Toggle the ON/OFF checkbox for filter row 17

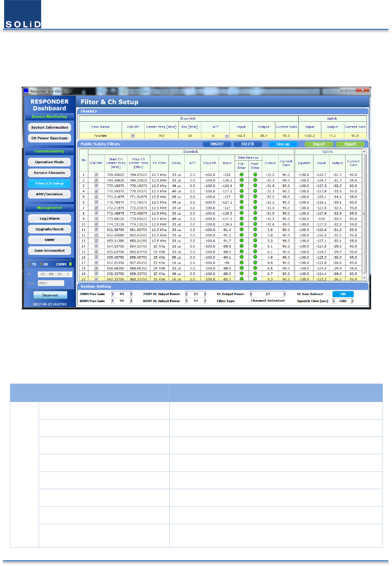(96, 263)
